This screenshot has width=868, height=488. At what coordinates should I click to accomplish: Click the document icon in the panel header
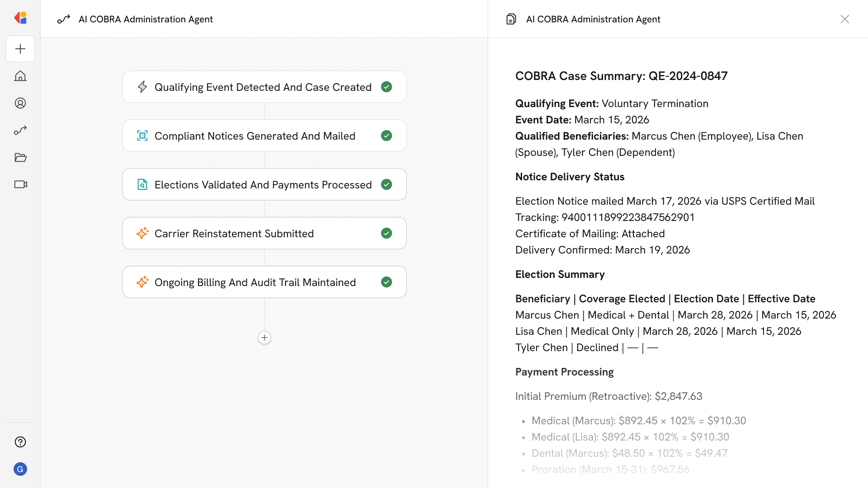(511, 19)
